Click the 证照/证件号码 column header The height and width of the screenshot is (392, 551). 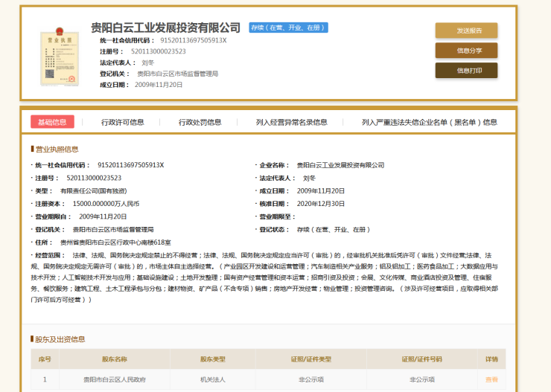click(422, 359)
